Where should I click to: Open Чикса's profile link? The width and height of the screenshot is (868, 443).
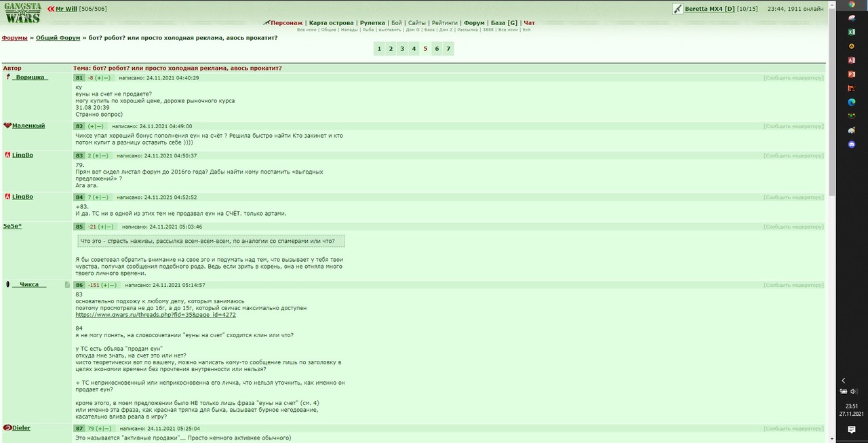click(x=28, y=285)
